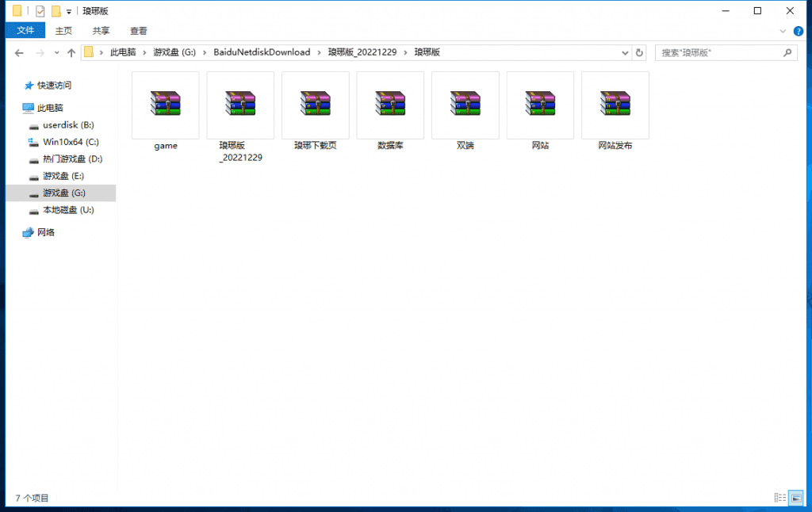Switch to large icons view layout

pyautogui.click(x=796, y=498)
